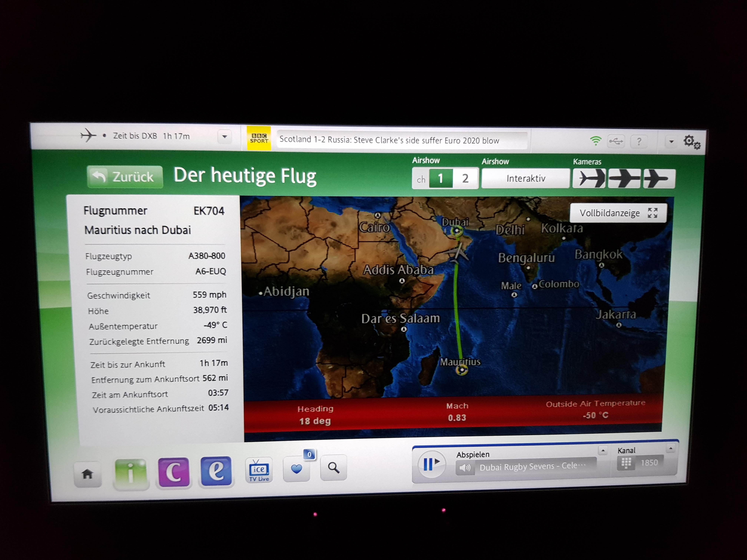Select the A380-800 aircraft type value

(x=207, y=256)
